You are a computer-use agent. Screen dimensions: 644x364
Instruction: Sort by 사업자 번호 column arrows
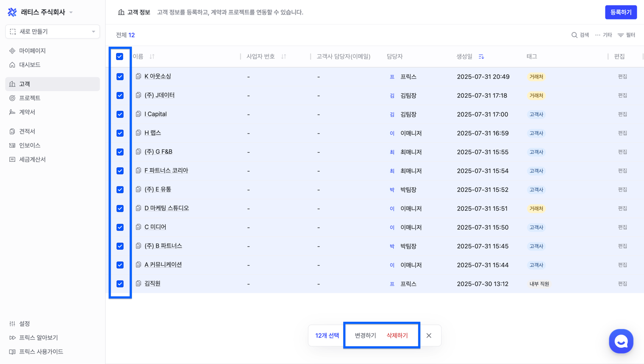coord(284,56)
